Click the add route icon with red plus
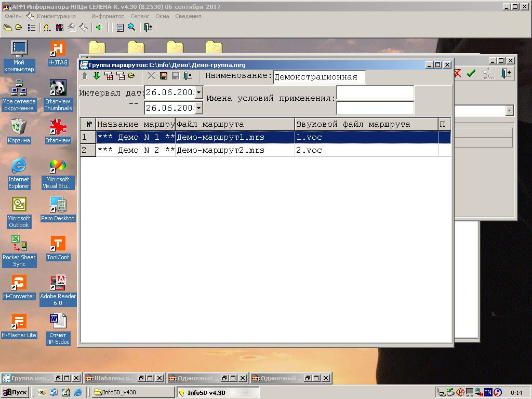 (109, 76)
